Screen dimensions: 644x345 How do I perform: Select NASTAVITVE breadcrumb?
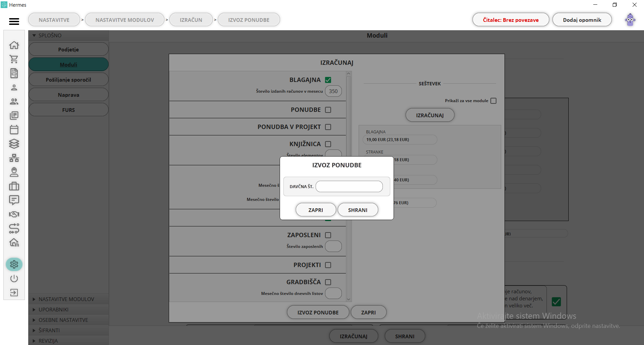pyautogui.click(x=54, y=20)
